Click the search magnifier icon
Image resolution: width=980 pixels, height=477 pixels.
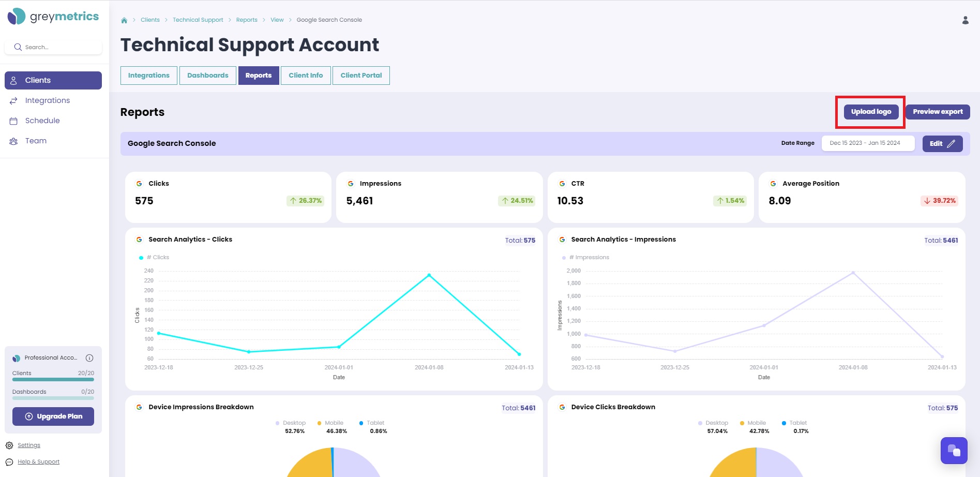point(18,47)
